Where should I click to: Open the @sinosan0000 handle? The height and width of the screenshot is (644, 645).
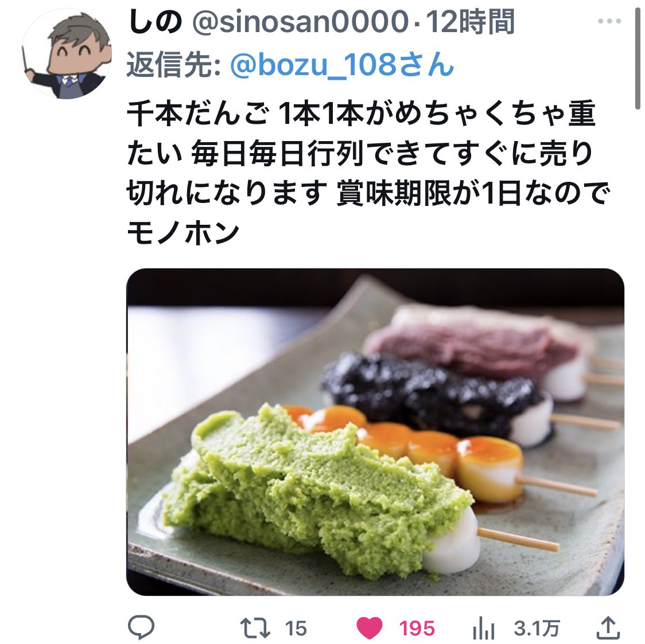(300, 22)
